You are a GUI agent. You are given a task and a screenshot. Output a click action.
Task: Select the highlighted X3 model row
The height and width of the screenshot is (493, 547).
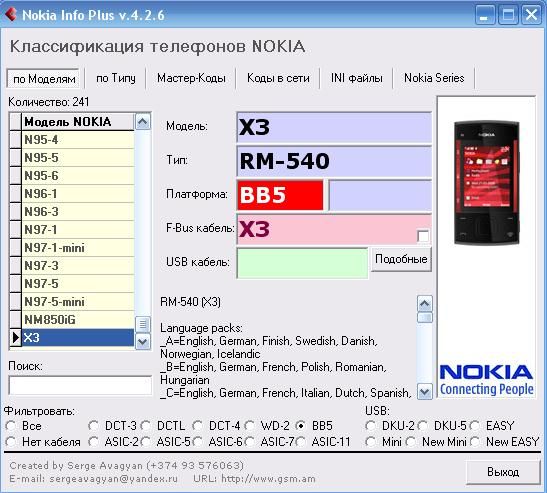click(78, 338)
